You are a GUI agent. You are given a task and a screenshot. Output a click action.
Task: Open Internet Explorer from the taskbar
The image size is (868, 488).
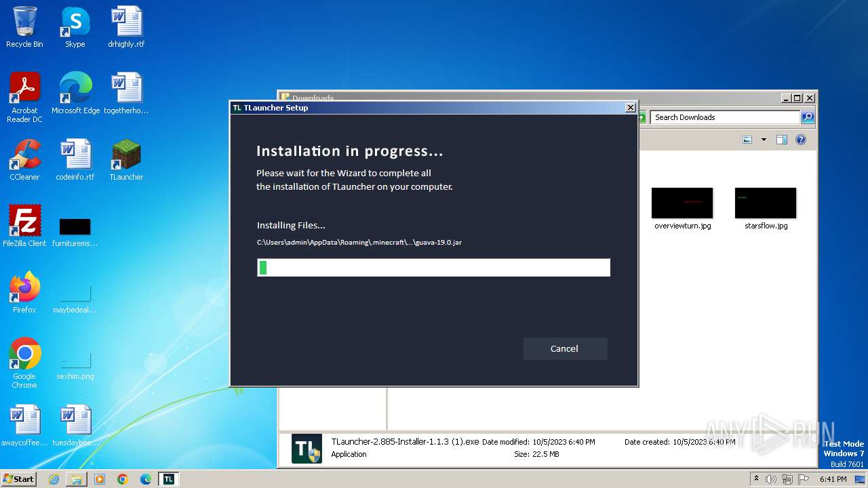(54, 479)
